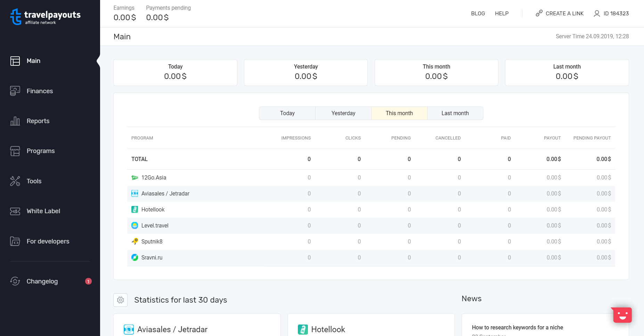
Task: Click the Travelpayouts logo
Action: coord(45,17)
